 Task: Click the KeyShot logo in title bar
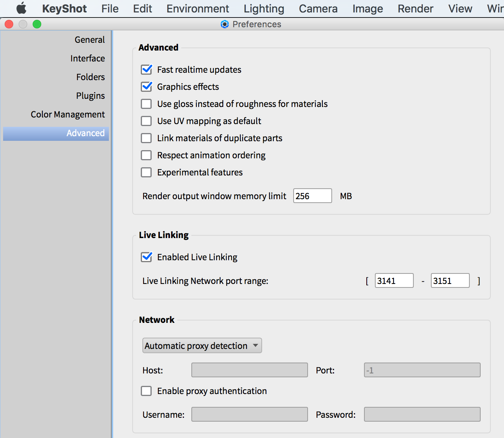[224, 24]
